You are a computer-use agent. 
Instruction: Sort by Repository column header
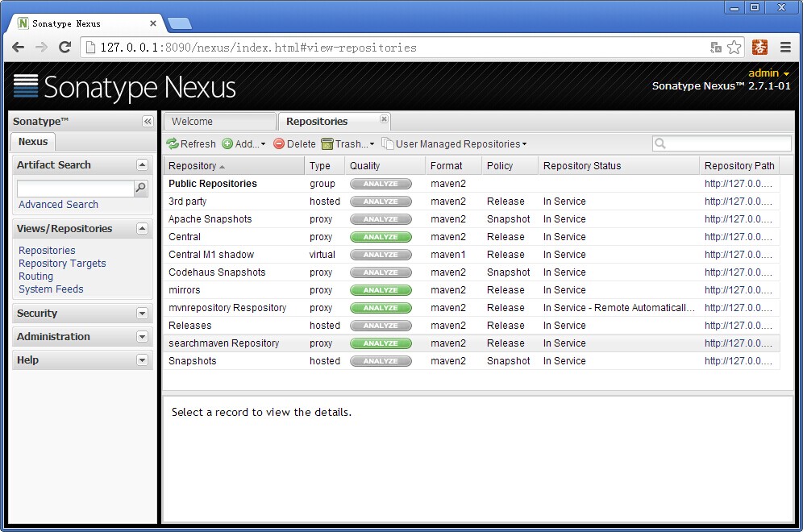[234, 166]
